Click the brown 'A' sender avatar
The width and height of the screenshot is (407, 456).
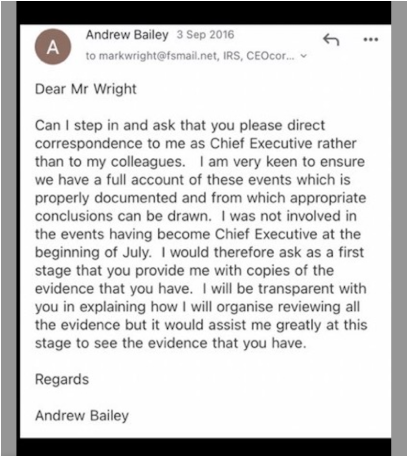pyautogui.click(x=53, y=47)
